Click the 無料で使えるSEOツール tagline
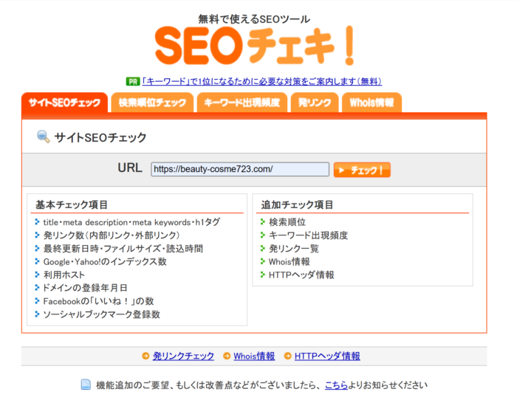This screenshot has height=420, width=517. pos(254,18)
